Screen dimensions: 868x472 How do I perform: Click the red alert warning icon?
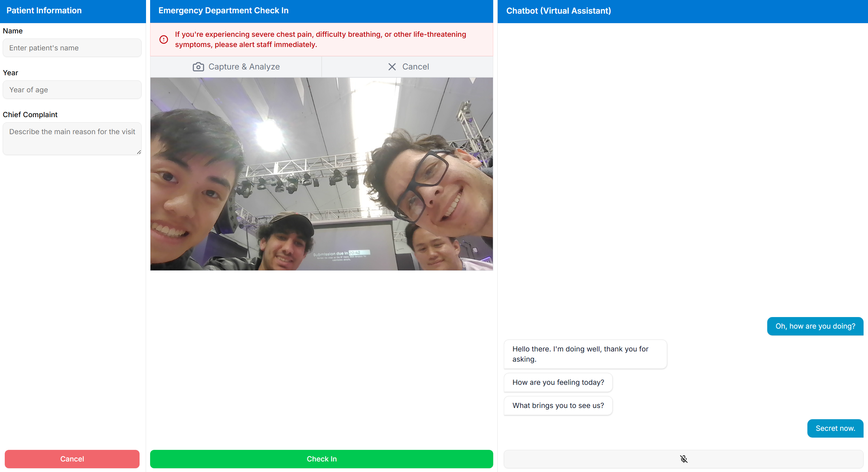(164, 40)
